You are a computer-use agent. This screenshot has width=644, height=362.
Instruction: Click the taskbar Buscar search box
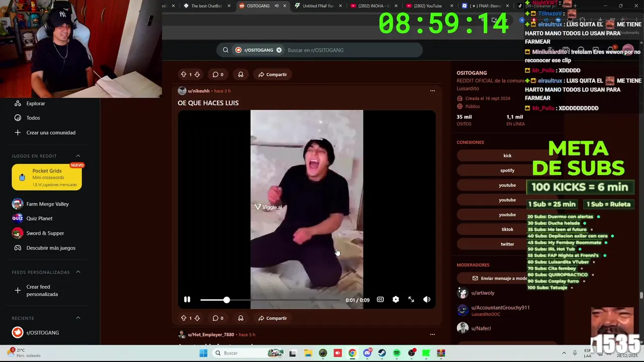[x=248, y=353]
